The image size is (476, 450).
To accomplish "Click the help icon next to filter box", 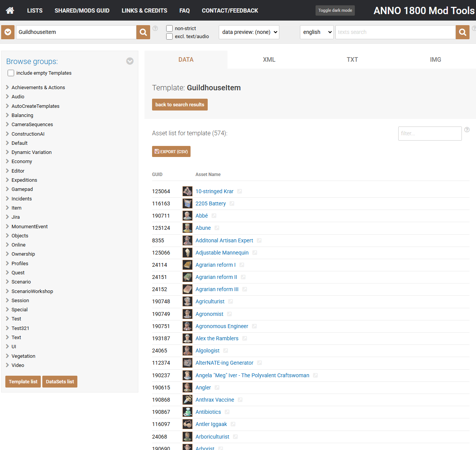I will (x=467, y=130).
